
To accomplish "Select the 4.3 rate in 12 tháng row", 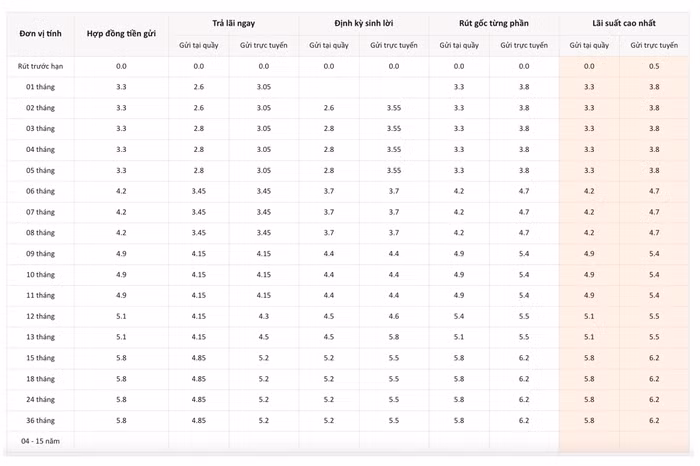I will (264, 316).
